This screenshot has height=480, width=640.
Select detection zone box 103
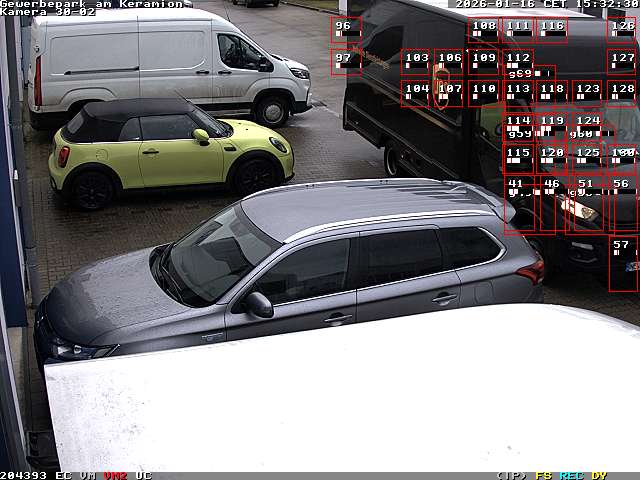click(x=416, y=62)
